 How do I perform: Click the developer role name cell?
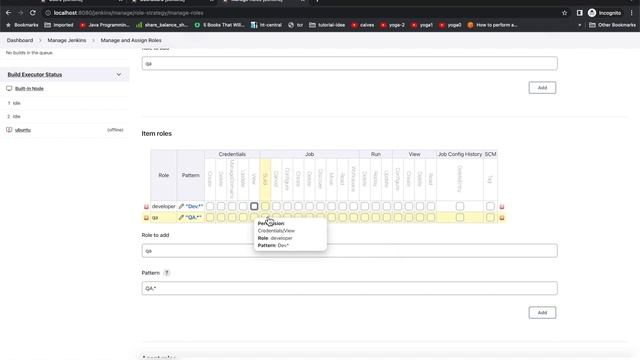164,207
